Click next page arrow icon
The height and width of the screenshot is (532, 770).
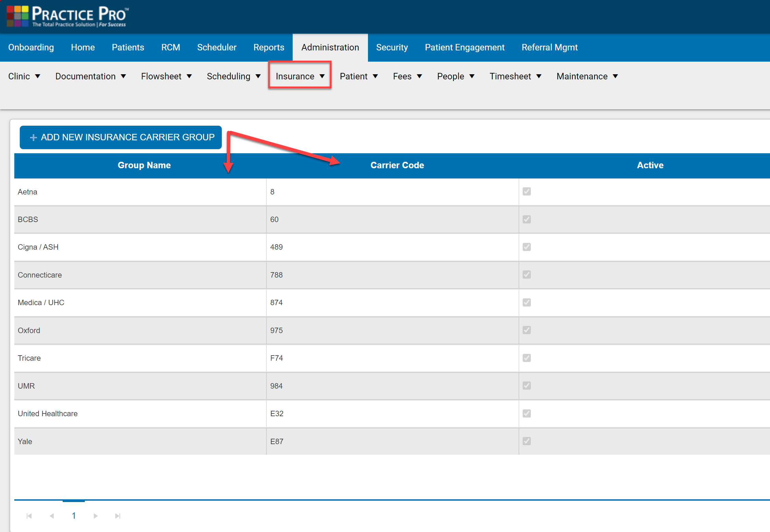pos(96,516)
